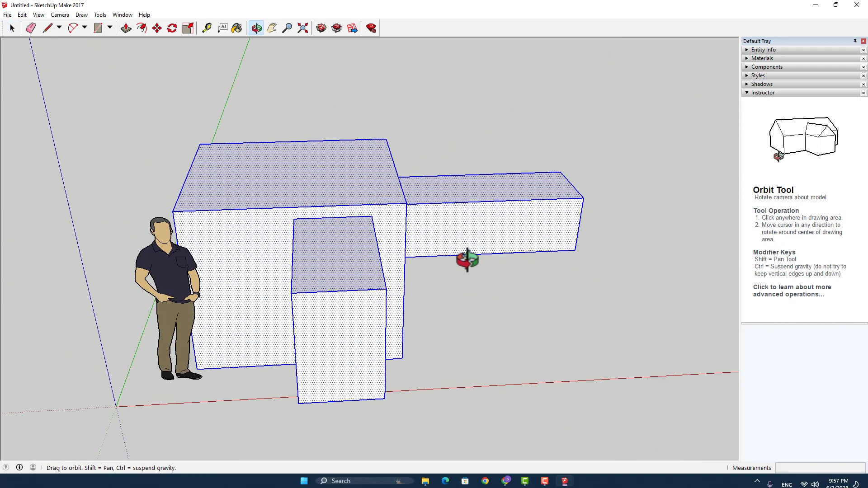Image resolution: width=868 pixels, height=488 pixels.
Task: Click the Measurements input box
Action: point(820,468)
